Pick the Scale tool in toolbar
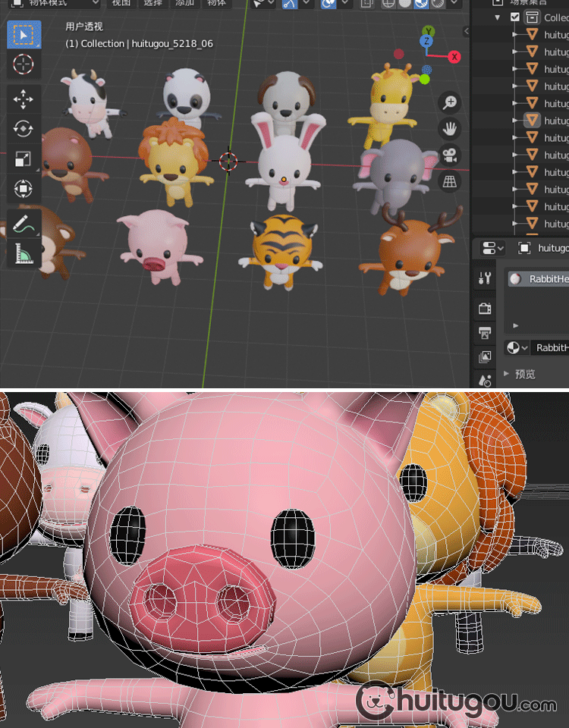 click(24, 158)
